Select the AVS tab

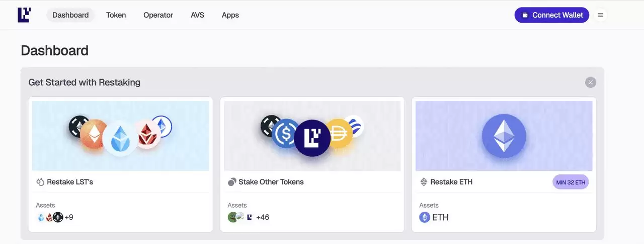point(197,15)
